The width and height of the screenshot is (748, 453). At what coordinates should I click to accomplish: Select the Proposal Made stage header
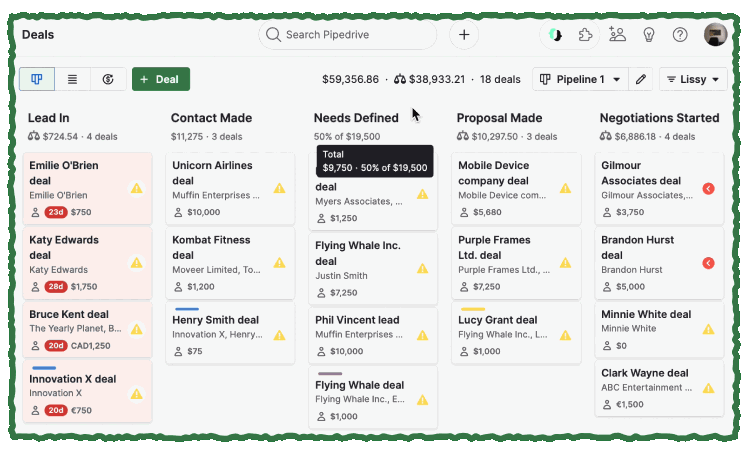(499, 118)
